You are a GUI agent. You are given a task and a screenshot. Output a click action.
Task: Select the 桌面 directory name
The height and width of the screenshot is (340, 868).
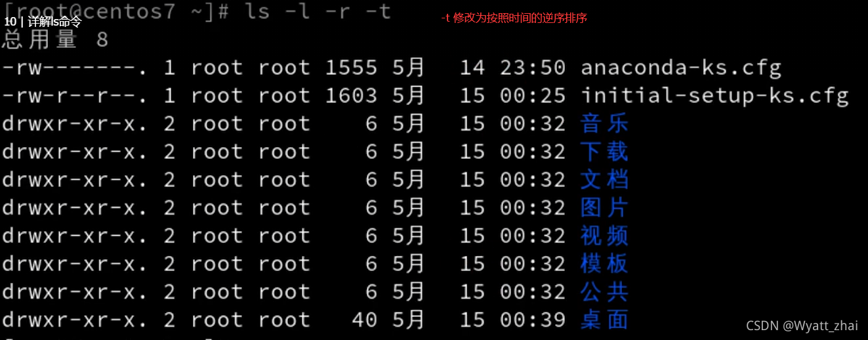(x=604, y=320)
